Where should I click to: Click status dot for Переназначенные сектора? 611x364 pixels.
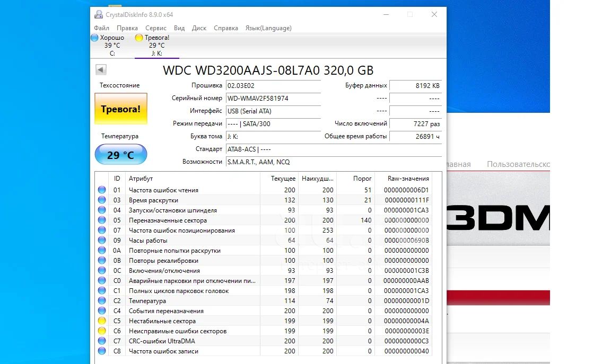coord(102,220)
